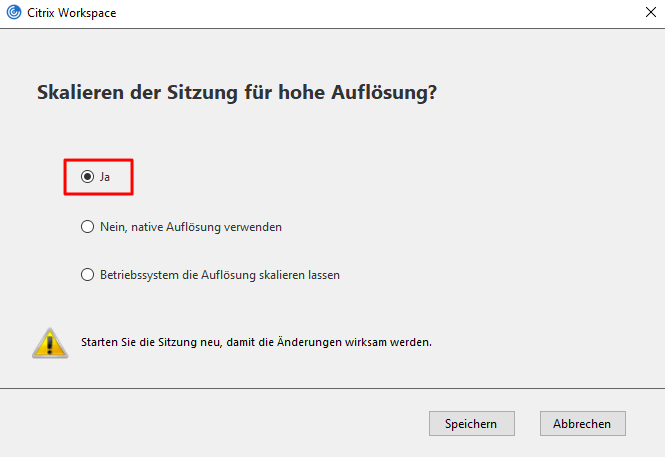Click the "native Auflösung verwenden" label text
This screenshot has width=665, height=457.
[207, 227]
